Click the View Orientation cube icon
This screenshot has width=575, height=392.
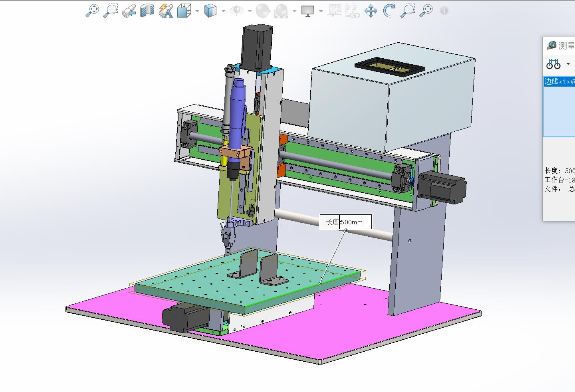184,11
